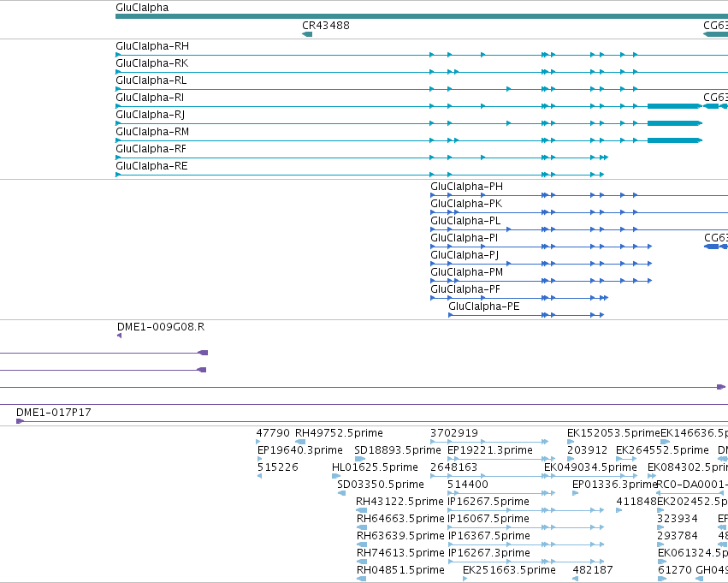The height and width of the screenshot is (583, 728).
Task: Select the EP01336.3prime EST label
Action: (x=615, y=485)
